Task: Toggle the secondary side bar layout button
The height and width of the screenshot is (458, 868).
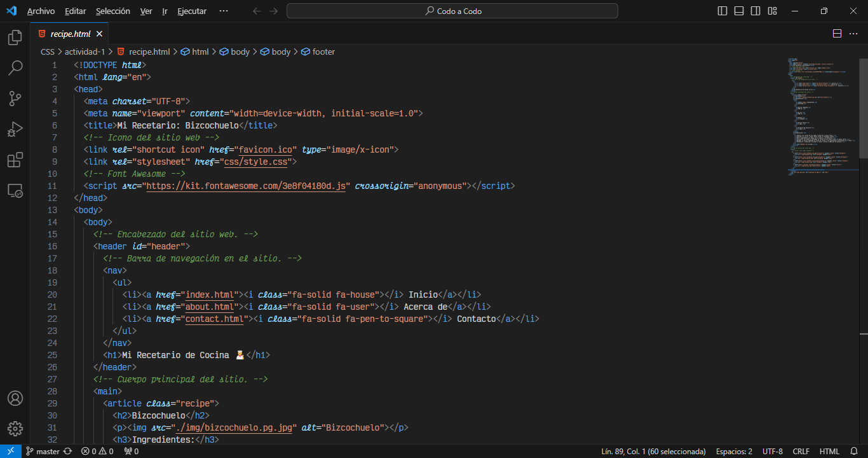Action: 756,11
